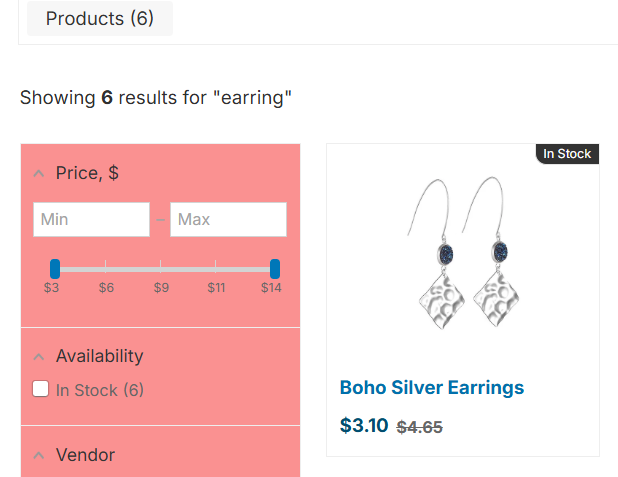Click the "Price, $" filter heading
618x477 pixels.
click(87, 173)
